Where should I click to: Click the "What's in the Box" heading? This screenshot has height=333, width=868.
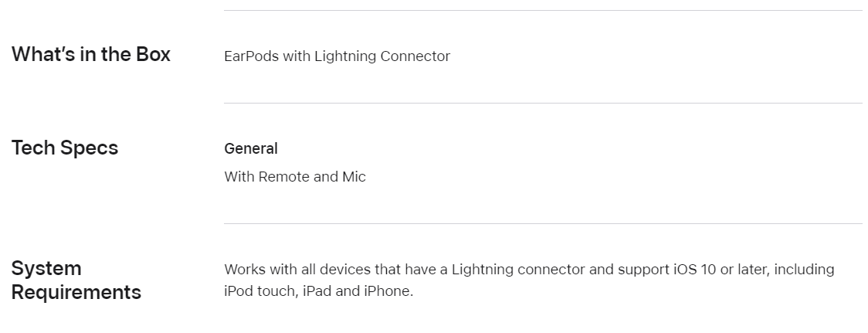[x=91, y=54]
